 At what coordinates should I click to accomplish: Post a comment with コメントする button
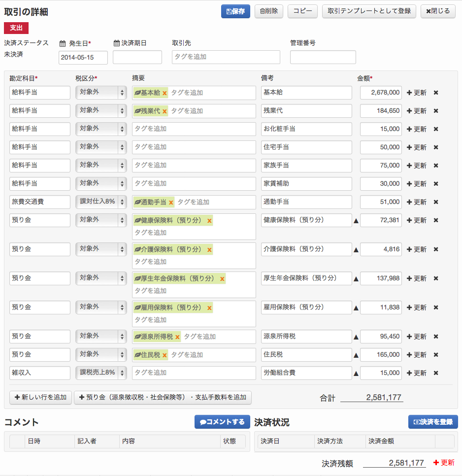click(222, 422)
